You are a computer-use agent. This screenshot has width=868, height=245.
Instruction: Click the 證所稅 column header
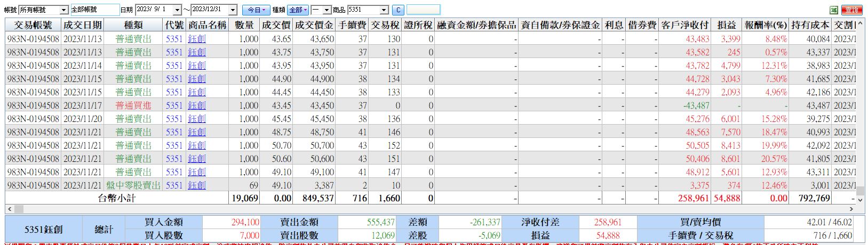pos(418,25)
